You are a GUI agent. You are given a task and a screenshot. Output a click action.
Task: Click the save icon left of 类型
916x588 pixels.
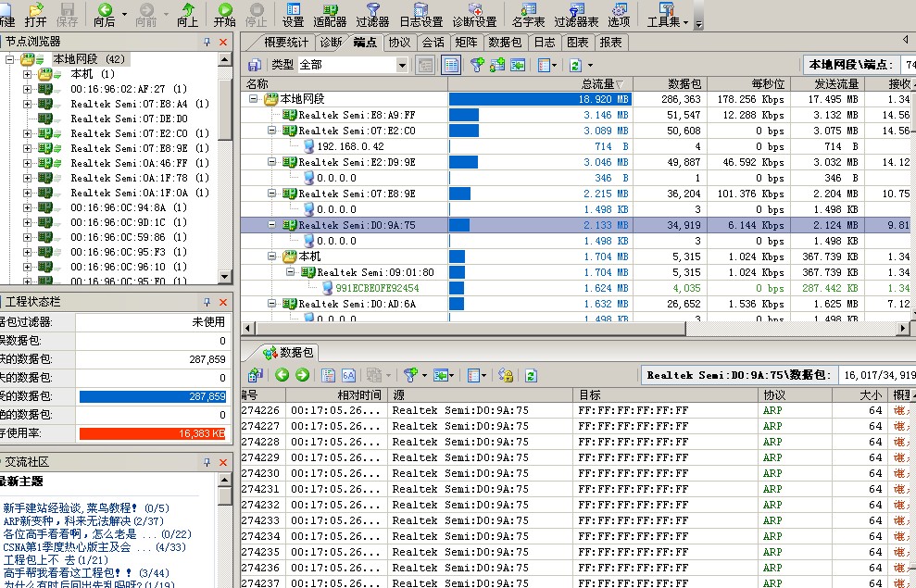coord(254,65)
